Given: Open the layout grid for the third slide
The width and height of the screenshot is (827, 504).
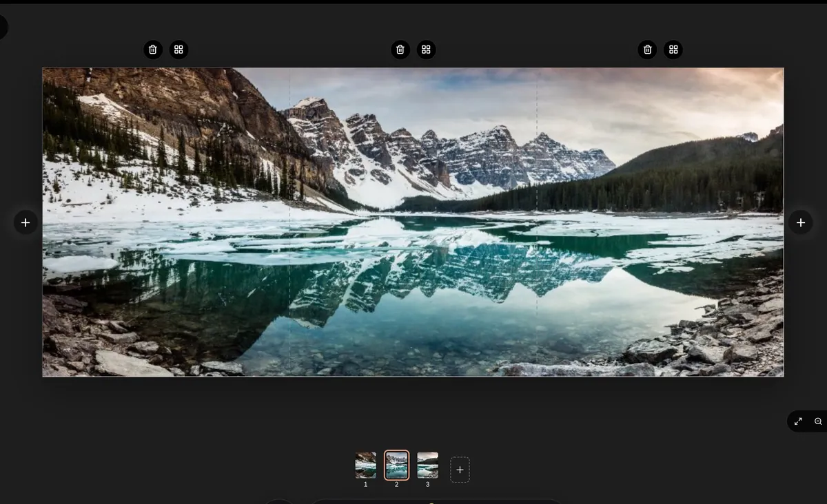Looking at the screenshot, I should click(x=673, y=50).
